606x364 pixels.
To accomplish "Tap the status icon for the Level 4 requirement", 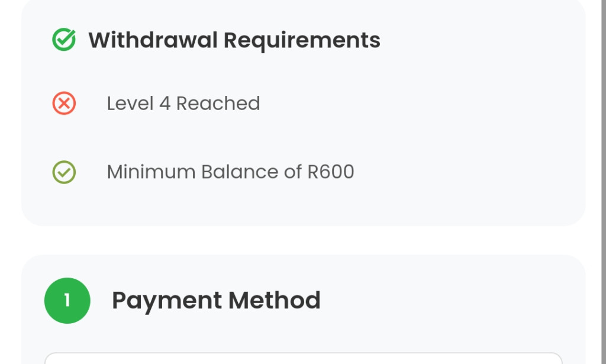I will 63,102.
